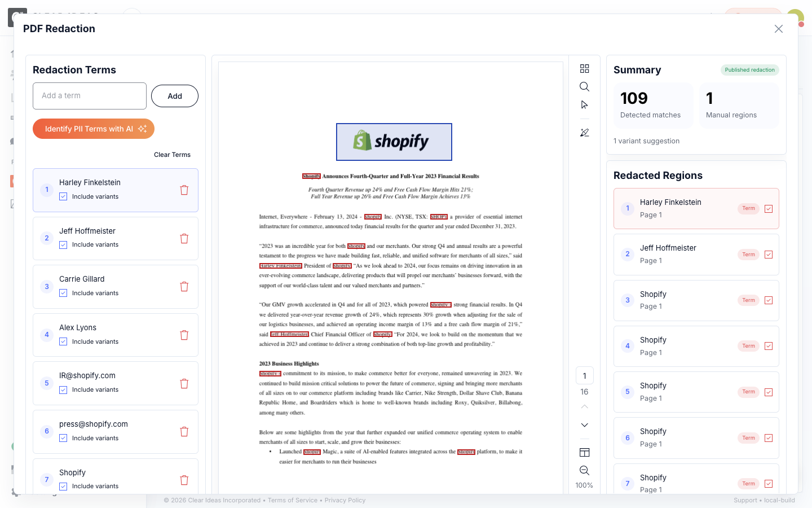This screenshot has height=508, width=812.
Task: Activate the manual redaction draw tool
Action: click(584, 133)
